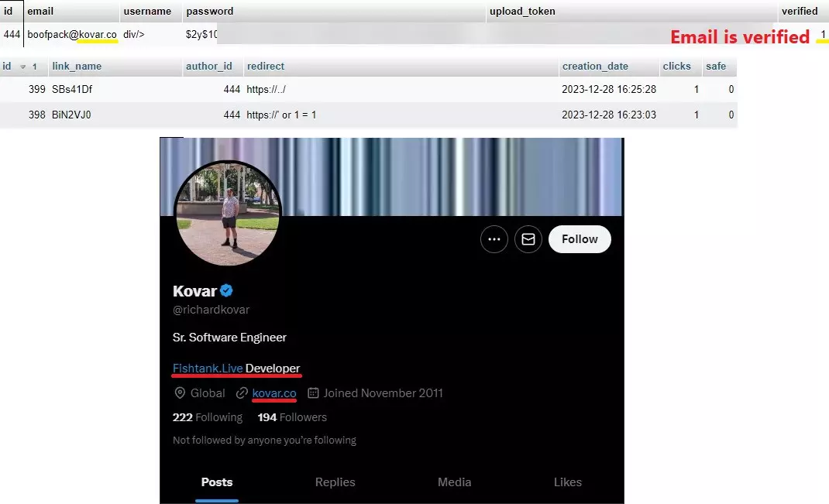Click the sort arrow beside the id column
The image size is (829, 504).
pos(22,67)
